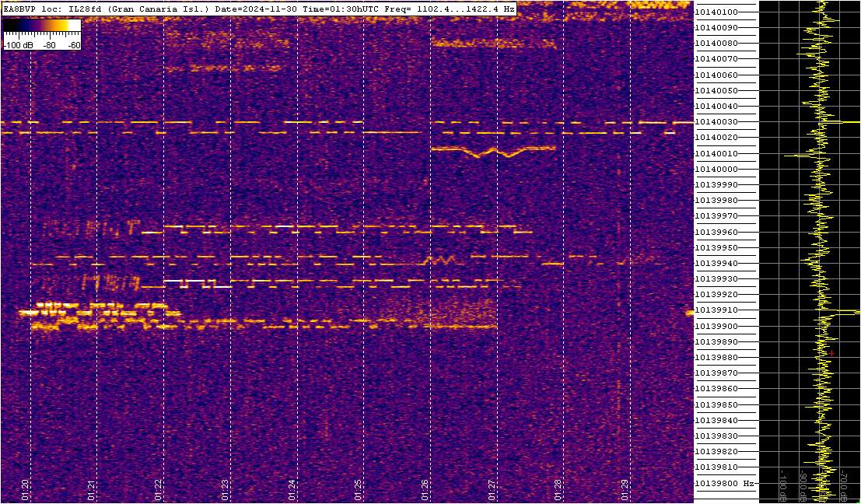Click the 10139940 frequency label
This screenshot has width=861, height=504.
[x=716, y=263]
